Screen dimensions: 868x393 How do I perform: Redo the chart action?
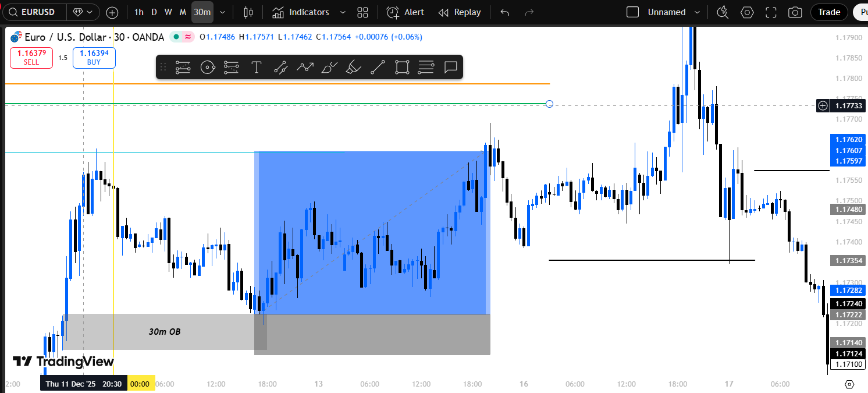point(529,12)
